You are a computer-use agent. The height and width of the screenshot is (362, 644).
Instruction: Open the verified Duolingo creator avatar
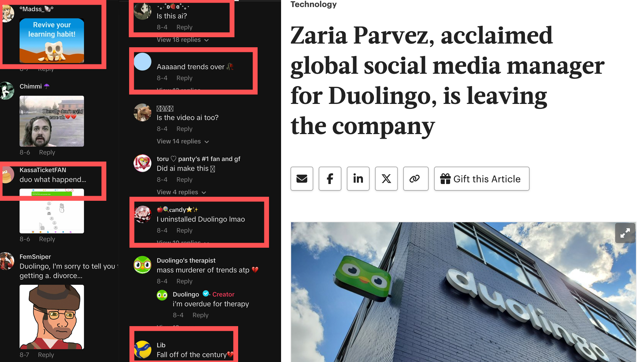[162, 295]
